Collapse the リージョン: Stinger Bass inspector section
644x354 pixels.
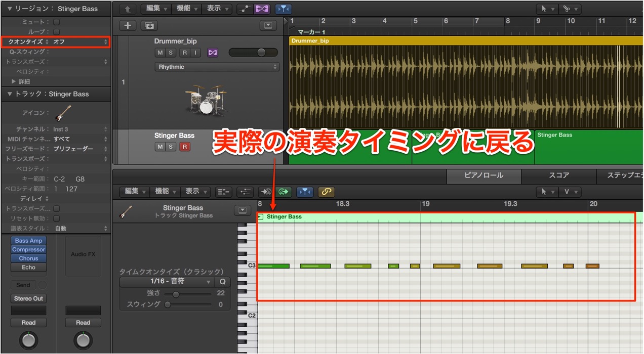10,9
